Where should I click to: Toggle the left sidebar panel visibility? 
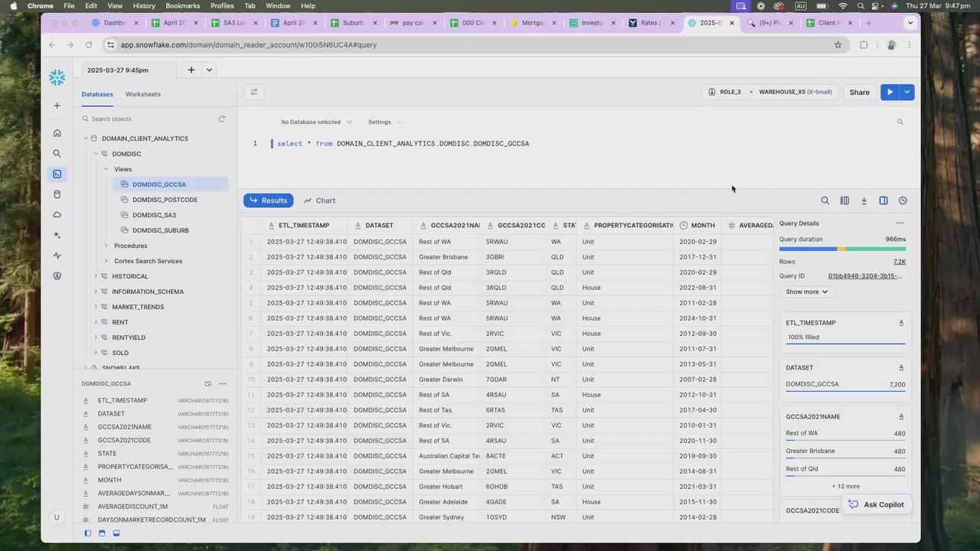click(87, 533)
